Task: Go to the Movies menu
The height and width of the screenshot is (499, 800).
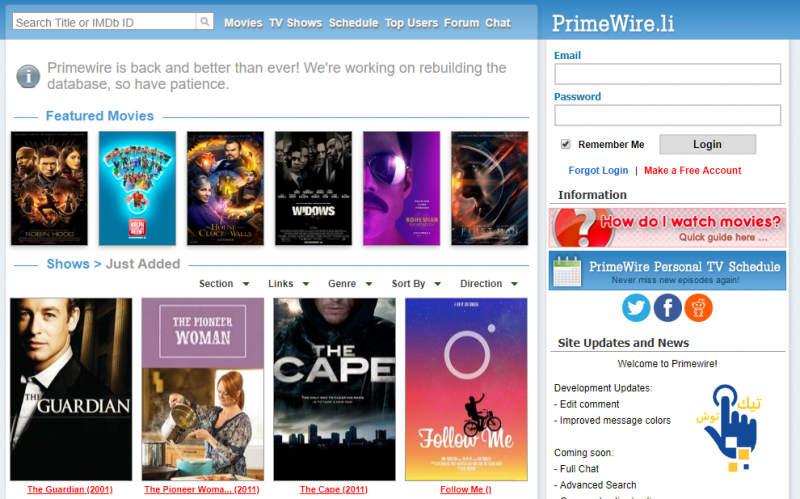Action: pos(243,23)
